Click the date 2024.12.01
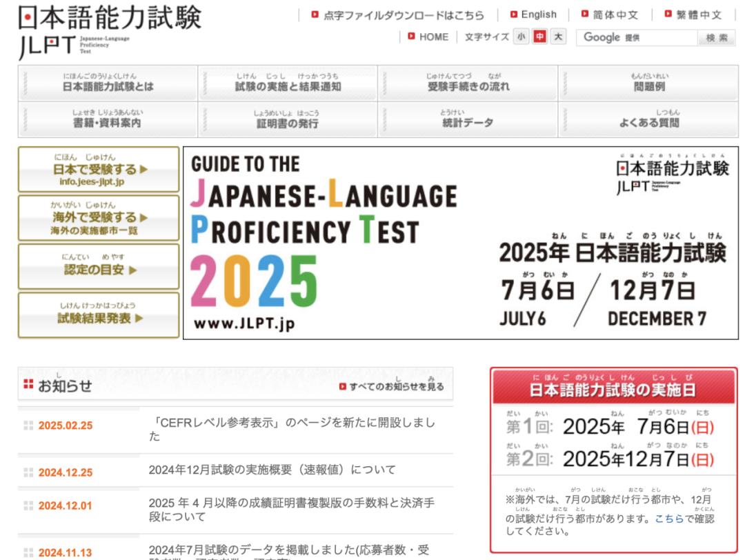This screenshot has width=745, height=560. 66,506
